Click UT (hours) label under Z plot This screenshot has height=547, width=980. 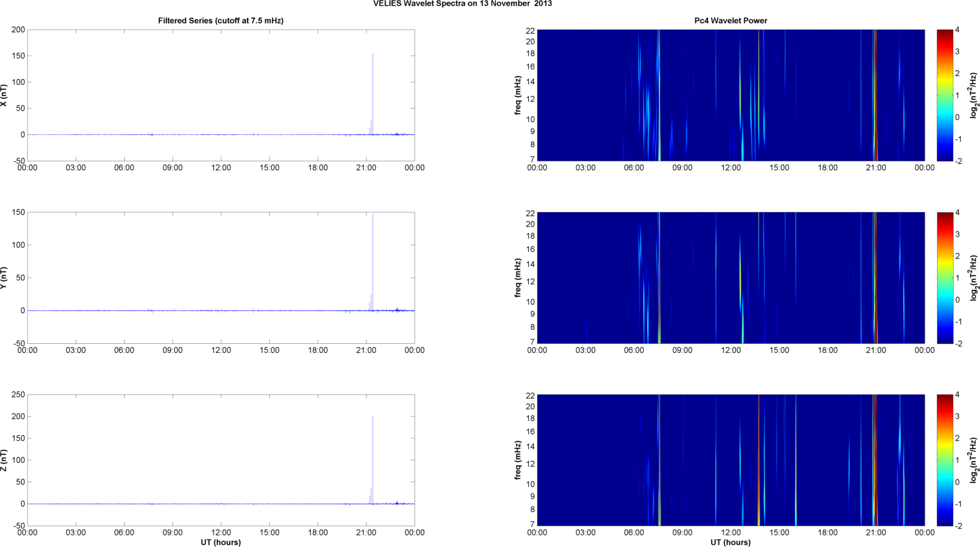220,543
